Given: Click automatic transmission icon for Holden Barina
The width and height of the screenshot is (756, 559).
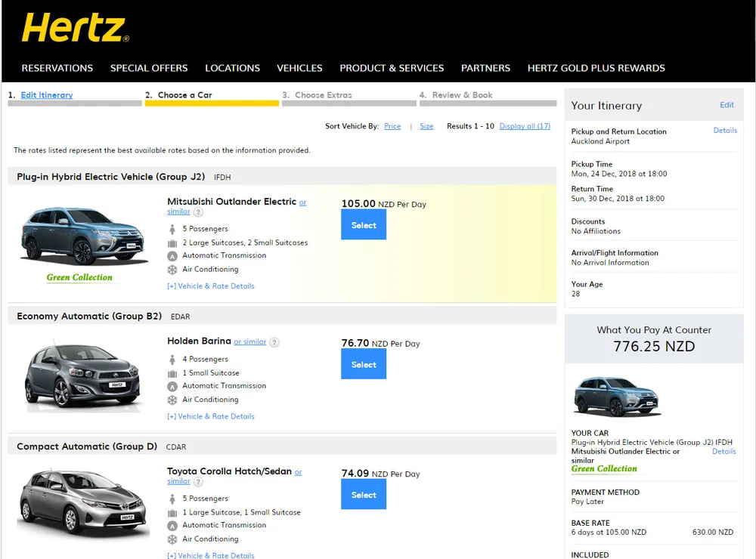Looking at the screenshot, I should click(172, 387).
